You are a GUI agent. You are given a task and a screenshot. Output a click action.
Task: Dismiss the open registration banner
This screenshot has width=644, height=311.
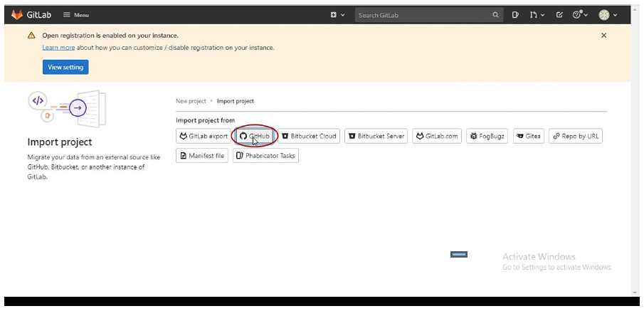[603, 36]
